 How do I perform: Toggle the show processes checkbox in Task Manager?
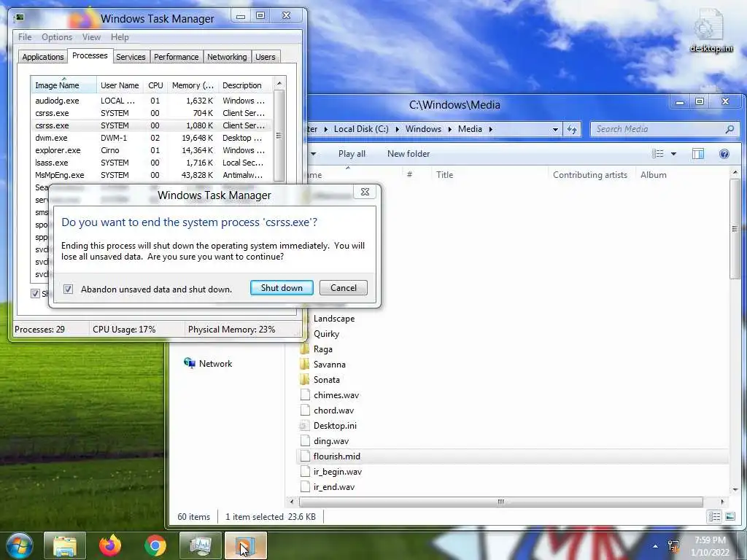35,293
